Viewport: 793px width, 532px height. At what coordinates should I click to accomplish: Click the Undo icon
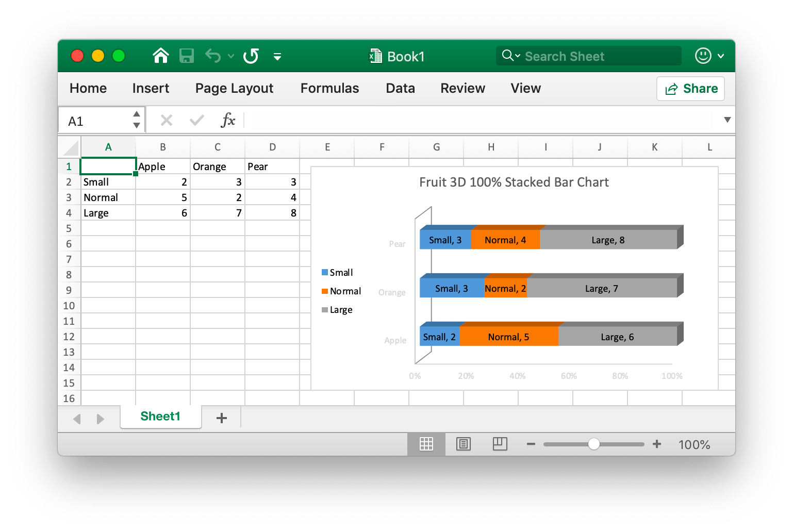(x=212, y=56)
